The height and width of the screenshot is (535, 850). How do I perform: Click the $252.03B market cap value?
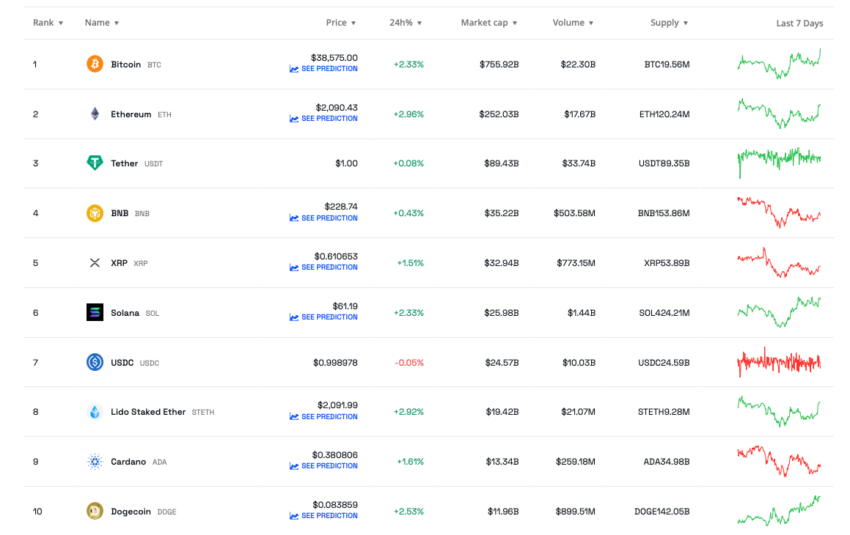[499, 114]
